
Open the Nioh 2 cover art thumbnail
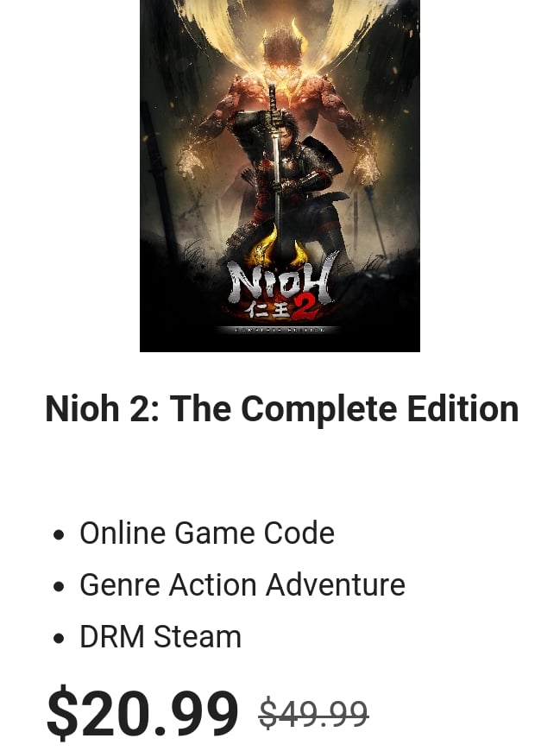point(280,175)
